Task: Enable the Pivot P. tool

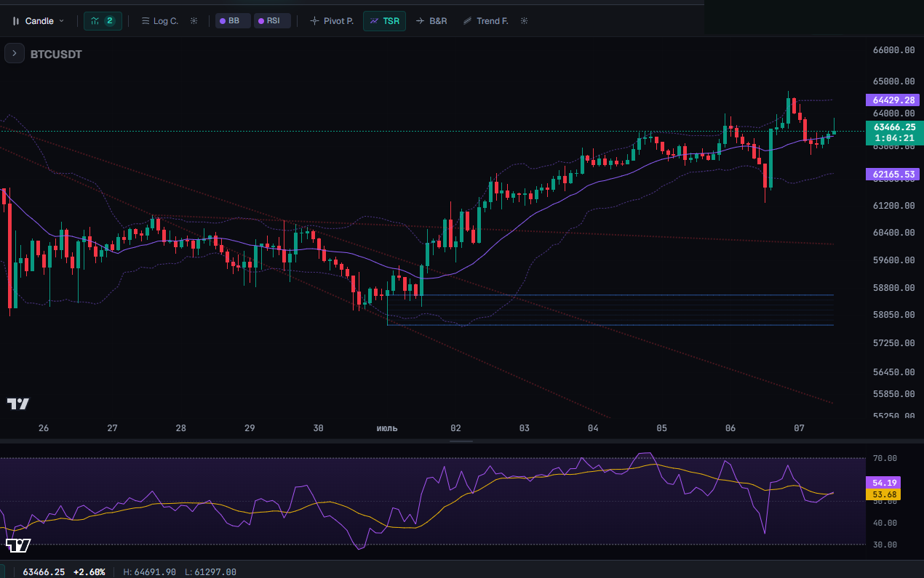Action: (x=332, y=21)
